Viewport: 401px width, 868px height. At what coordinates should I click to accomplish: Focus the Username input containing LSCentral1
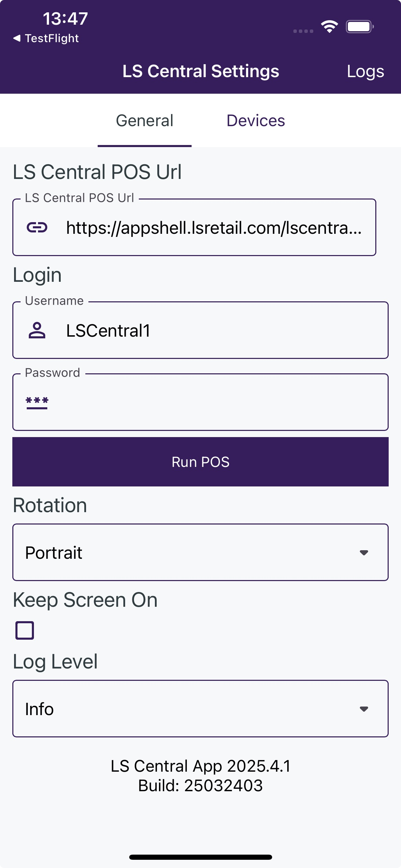[219, 330]
